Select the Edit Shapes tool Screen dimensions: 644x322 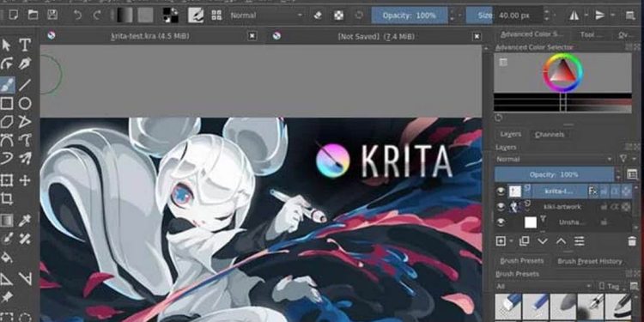pyautogui.click(x=6, y=64)
